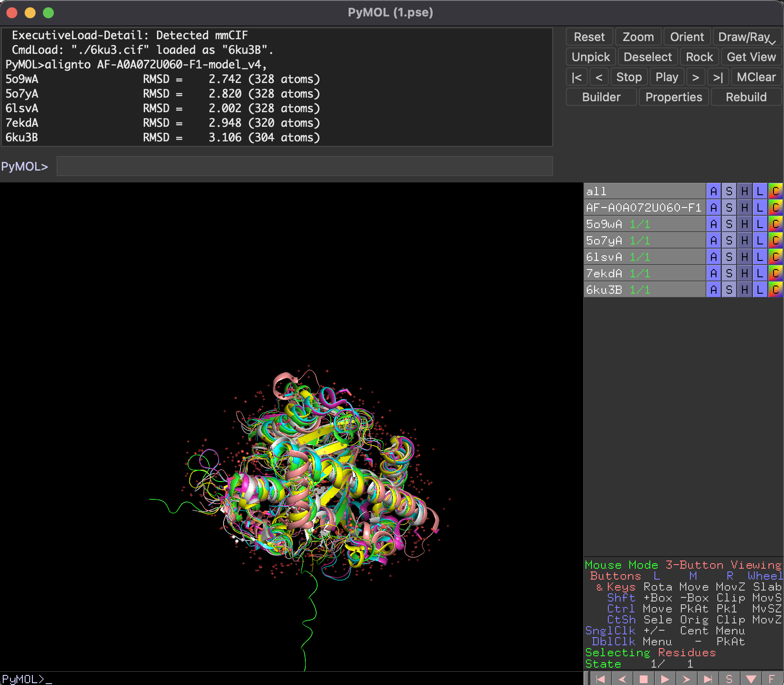Image resolution: width=784 pixels, height=685 pixels.
Task: Click the step forward frame icon
Action: click(x=686, y=679)
